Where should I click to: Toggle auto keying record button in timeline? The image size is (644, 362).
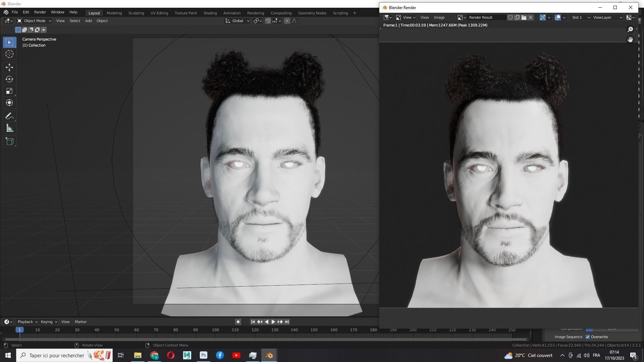point(238,322)
